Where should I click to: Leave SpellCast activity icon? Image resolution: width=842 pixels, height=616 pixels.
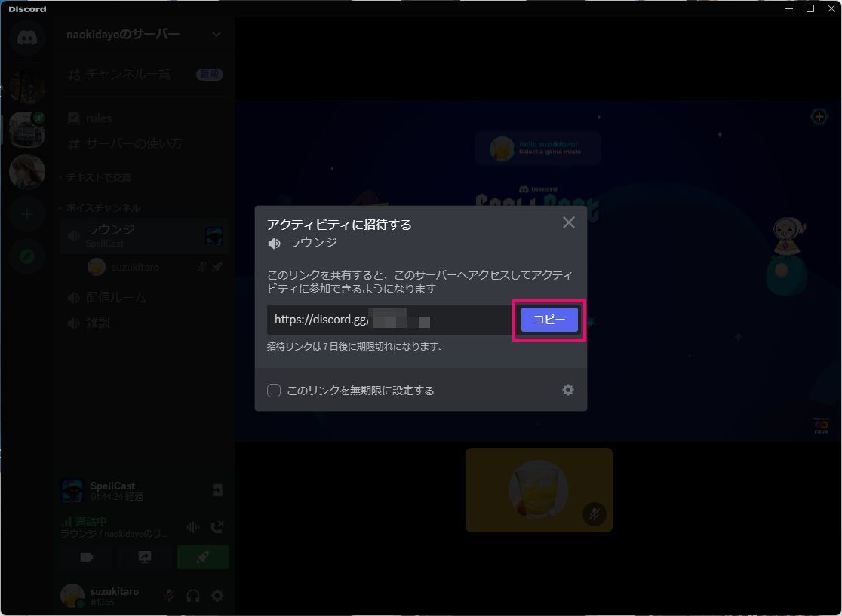(217, 490)
